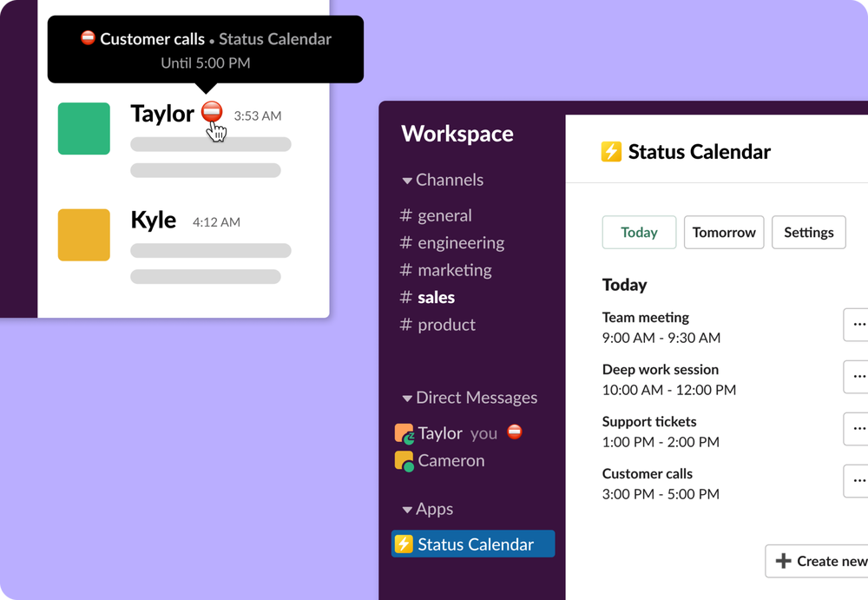868x600 pixels.
Task: Click the Status Calendar app icon in sidebar
Action: (404, 544)
